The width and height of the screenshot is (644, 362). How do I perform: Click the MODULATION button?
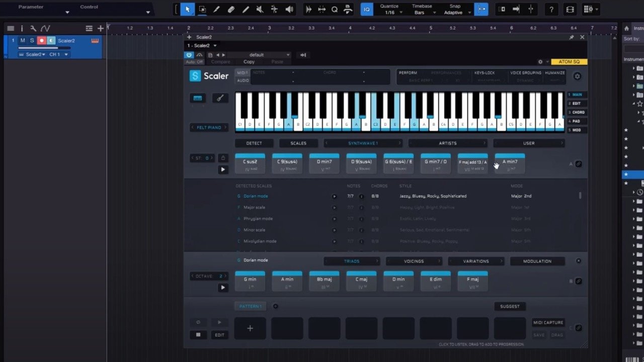(537, 261)
